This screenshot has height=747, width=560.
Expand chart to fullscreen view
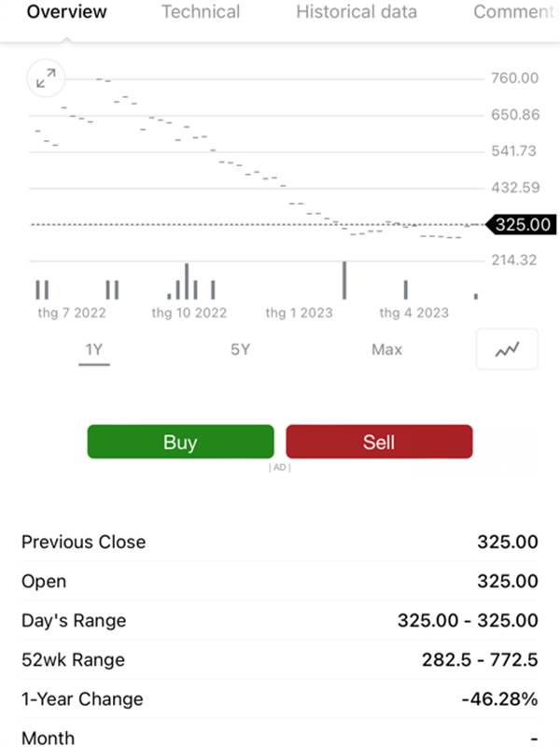click(46, 78)
